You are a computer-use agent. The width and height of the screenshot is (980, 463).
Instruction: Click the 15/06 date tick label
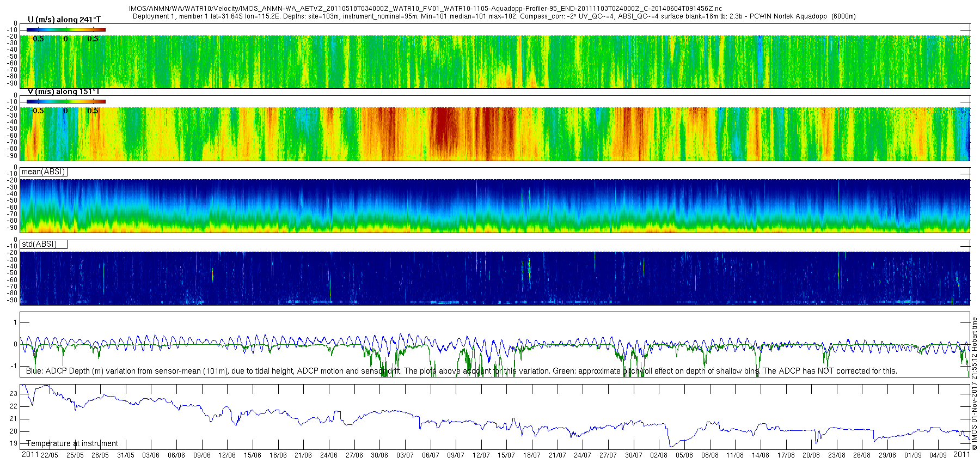[253, 455]
